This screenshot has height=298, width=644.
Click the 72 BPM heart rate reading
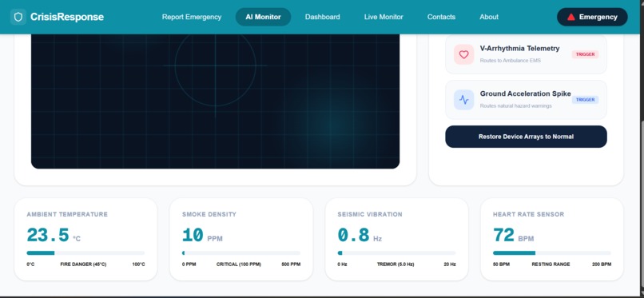click(514, 236)
